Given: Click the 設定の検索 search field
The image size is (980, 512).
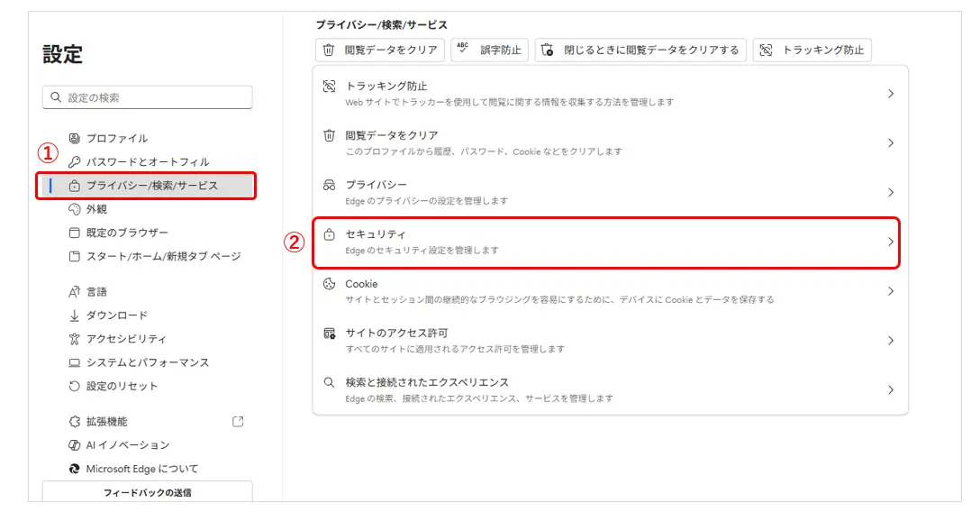Looking at the screenshot, I should tap(148, 97).
